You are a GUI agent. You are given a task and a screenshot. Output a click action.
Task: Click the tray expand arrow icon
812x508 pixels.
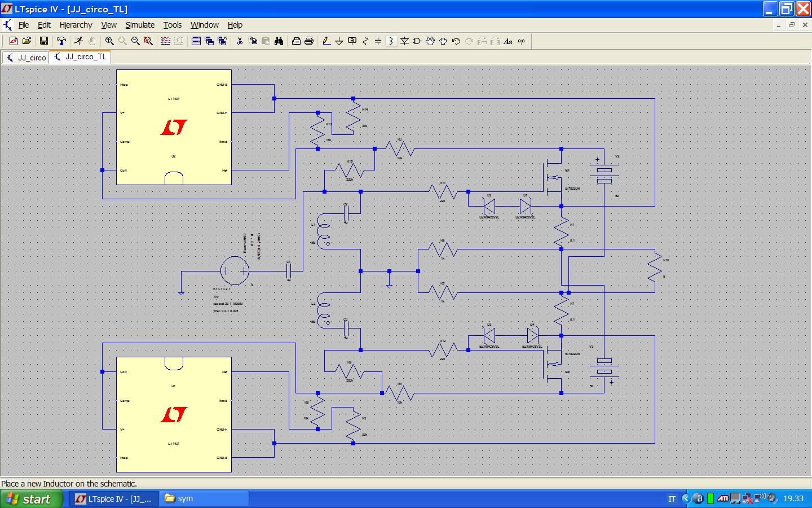pos(686,499)
